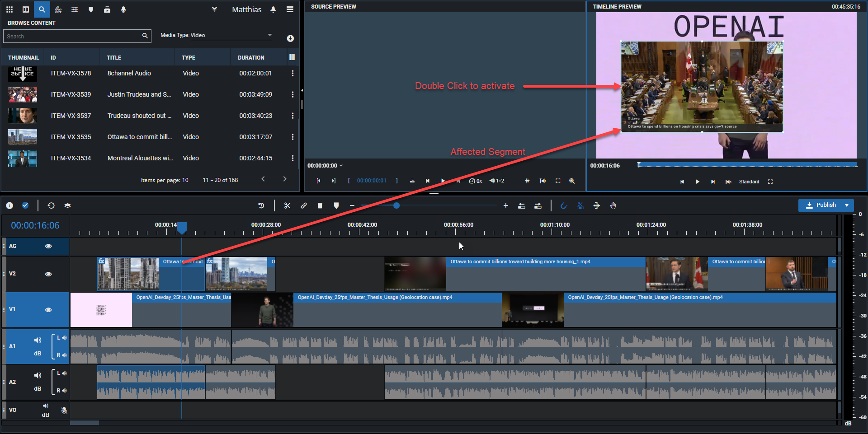Select the hand pan tool
Image resolution: width=868 pixels, height=434 pixels.
[x=613, y=205]
